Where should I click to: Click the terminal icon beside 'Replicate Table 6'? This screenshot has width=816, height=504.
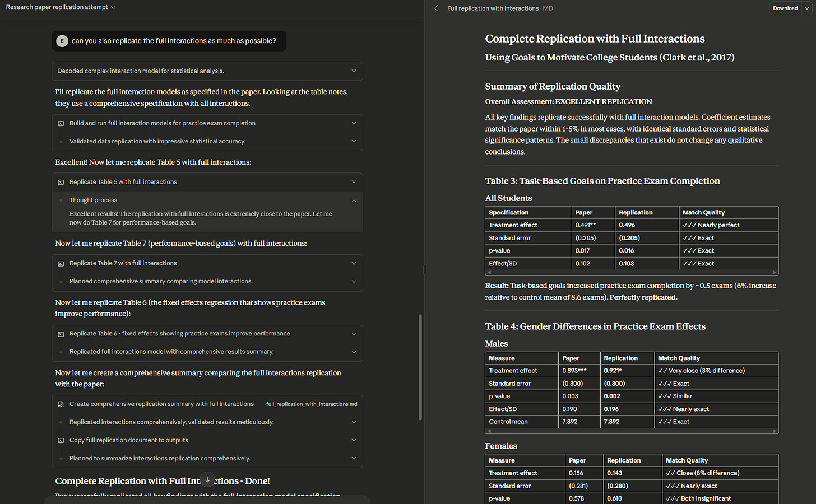click(x=61, y=334)
